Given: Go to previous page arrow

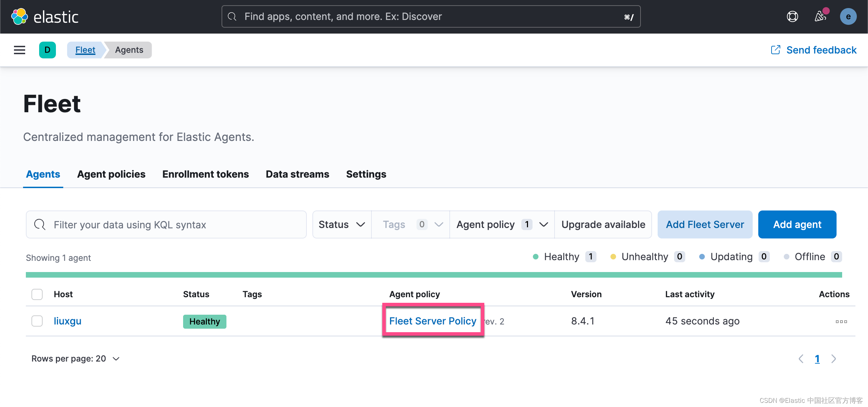Looking at the screenshot, I should [801, 359].
